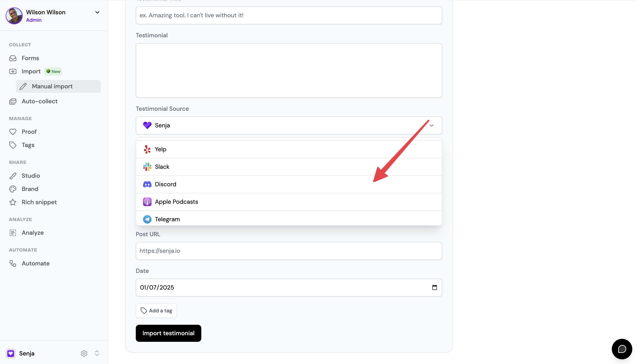Expand the Wilson Wilson account menu
Image resolution: width=637 pixels, height=364 pixels.
click(x=97, y=12)
